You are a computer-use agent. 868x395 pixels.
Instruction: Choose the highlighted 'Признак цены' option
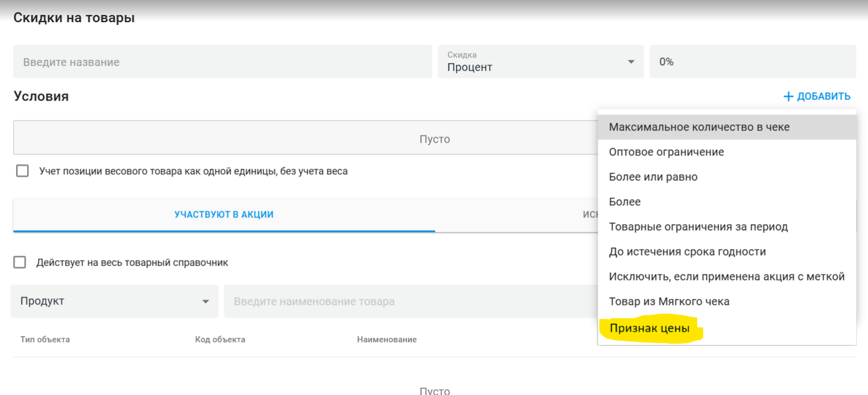pos(649,329)
